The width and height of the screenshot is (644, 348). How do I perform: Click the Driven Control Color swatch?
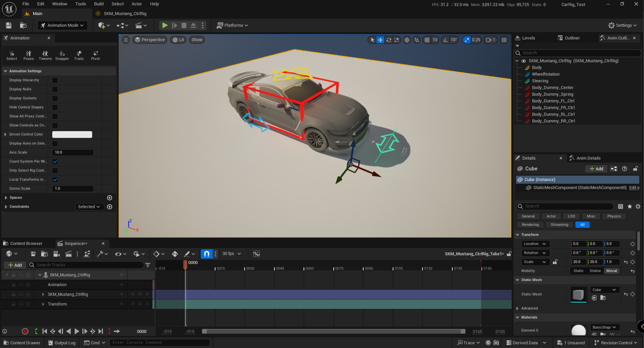pyautogui.click(x=72, y=134)
